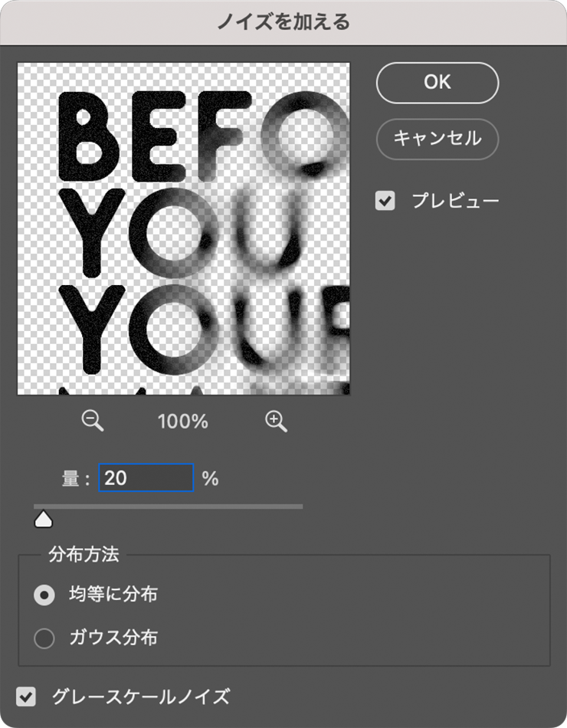Select the ガウス分布 radio button
Viewport: 567px width, 728px height.
click(44, 638)
